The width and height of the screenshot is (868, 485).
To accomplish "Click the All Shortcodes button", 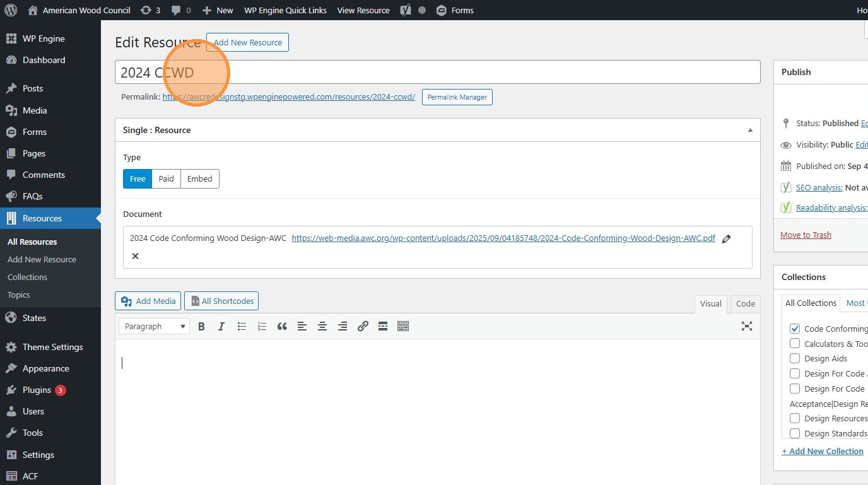I will pos(221,301).
